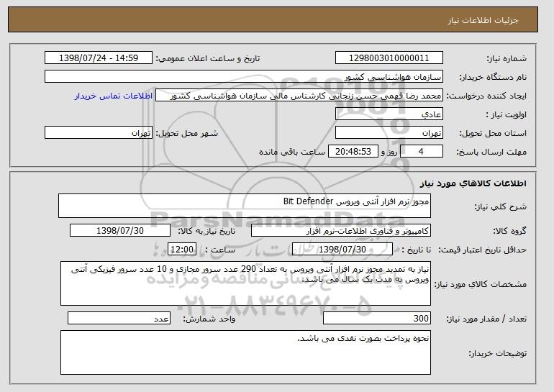The height and width of the screenshot is (392, 554).
Task: Click the text ساعت باقی مانده
Action: [292, 152]
